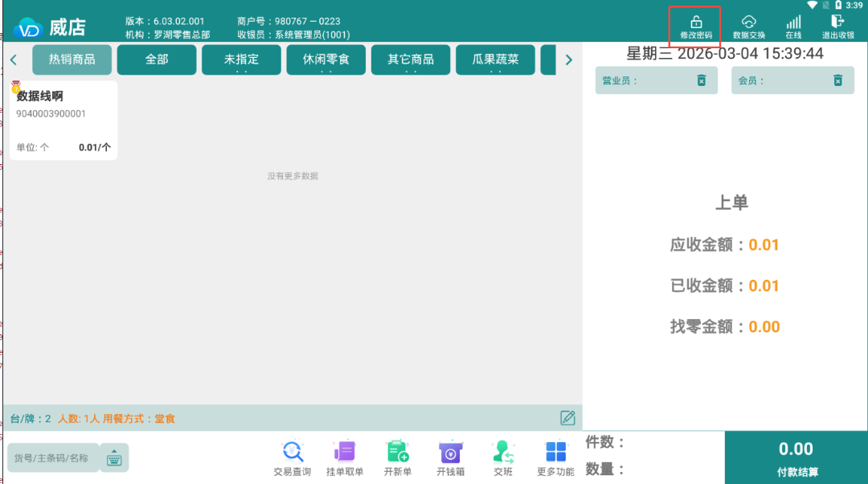Click the 付款结算 checkout button
The height and width of the screenshot is (484, 868).
pyautogui.click(x=796, y=458)
